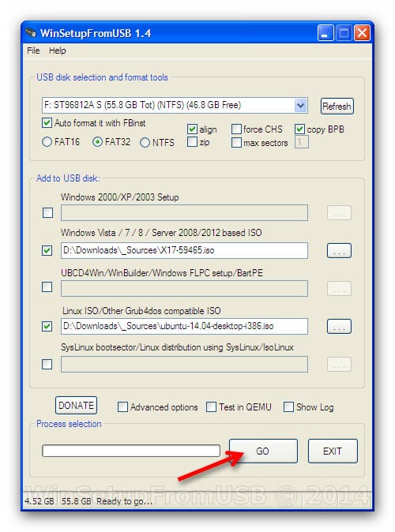
Task: Open the File menu
Action: [x=33, y=51]
